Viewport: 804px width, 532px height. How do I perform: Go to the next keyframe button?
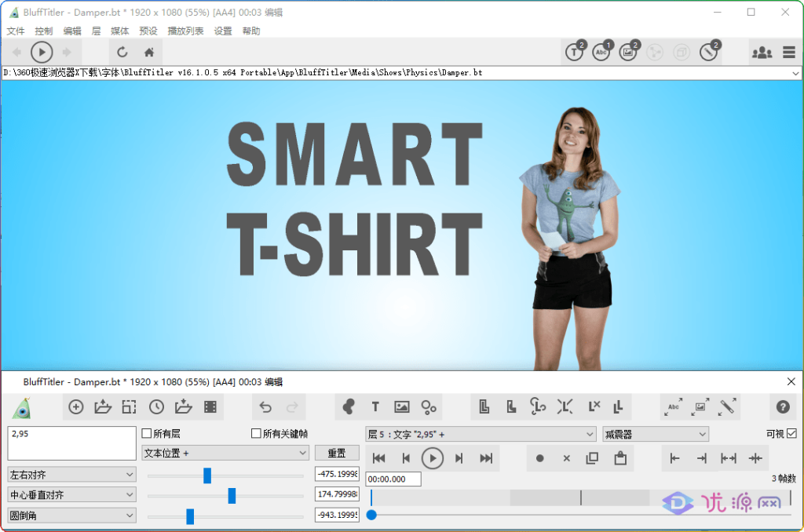click(x=459, y=458)
